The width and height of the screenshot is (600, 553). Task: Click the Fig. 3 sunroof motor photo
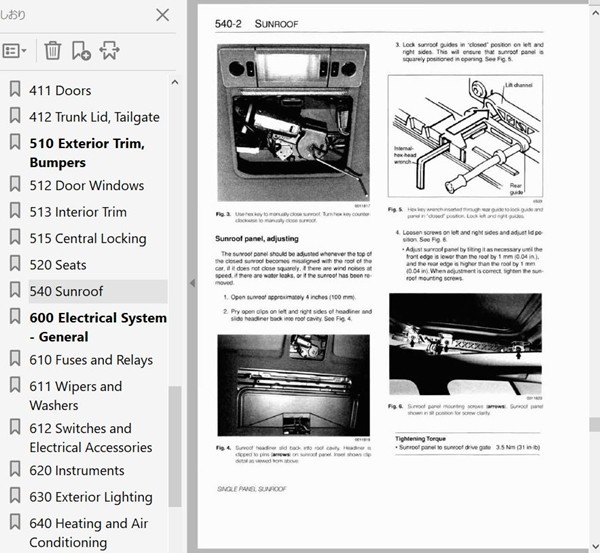tap(293, 122)
